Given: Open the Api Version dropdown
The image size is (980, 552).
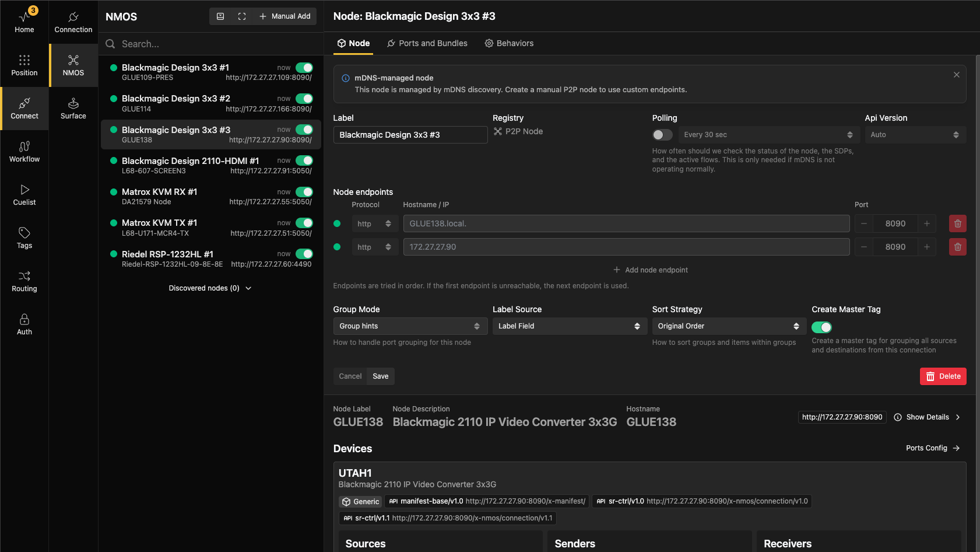Looking at the screenshot, I should [915, 135].
